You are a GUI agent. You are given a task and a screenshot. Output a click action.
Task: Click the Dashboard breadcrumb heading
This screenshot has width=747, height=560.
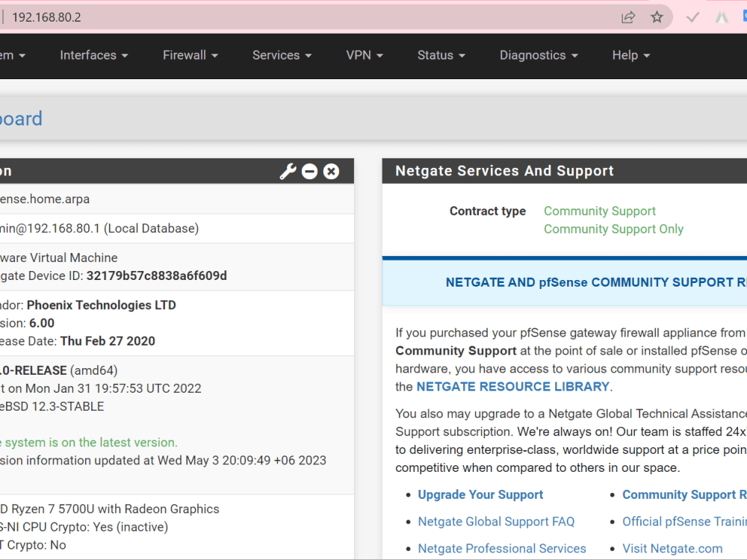click(21, 119)
